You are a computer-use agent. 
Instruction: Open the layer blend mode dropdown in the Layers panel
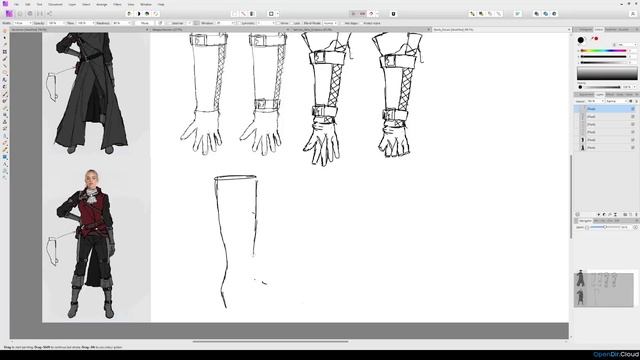click(616, 101)
